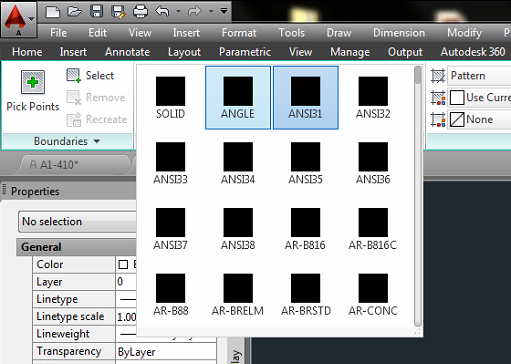Screen dimensions: 511x364
Task: Switch to the Parametric ribbon tab
Action: [x=245, y=52]
